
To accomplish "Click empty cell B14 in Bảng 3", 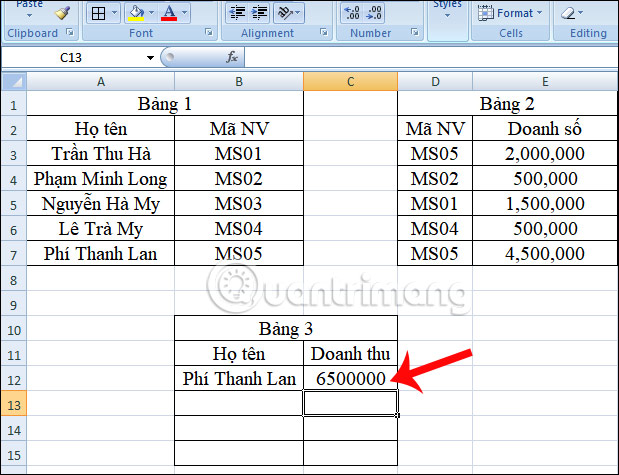I will pos(239,428).
